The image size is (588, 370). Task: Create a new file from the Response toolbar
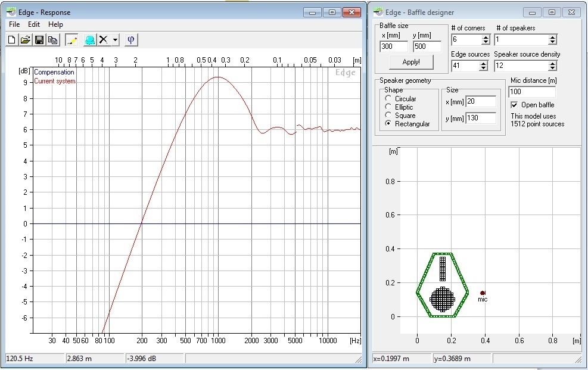[12, 40]
